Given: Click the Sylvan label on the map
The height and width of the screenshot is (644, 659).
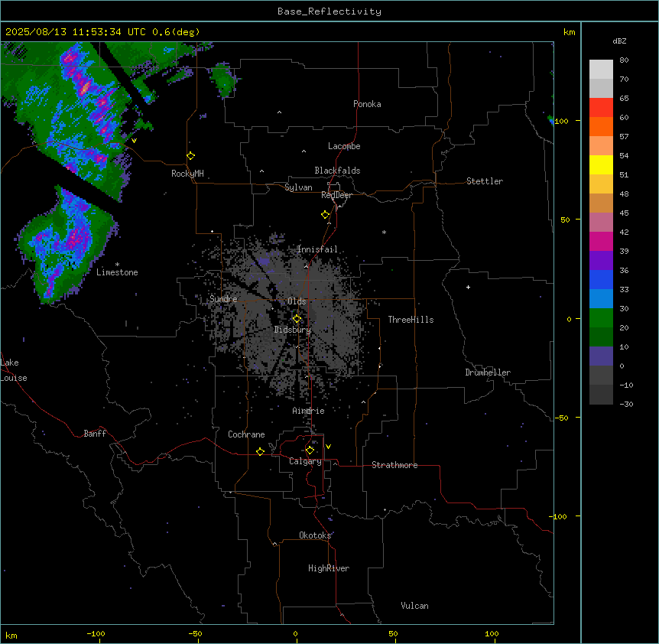Looking at the screenshot, I should (298, 187).
